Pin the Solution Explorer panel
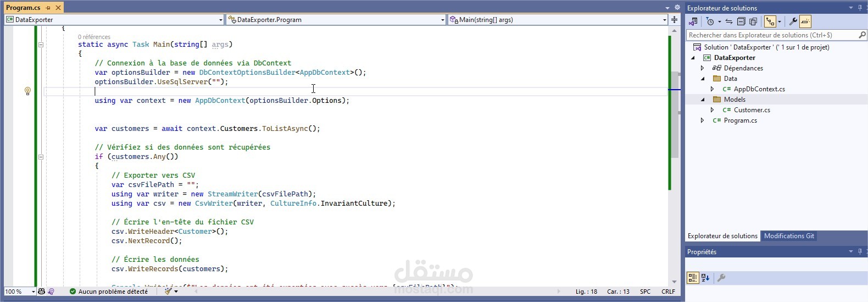The height and width of the screenshot is (302, 868). coord(860,8)
